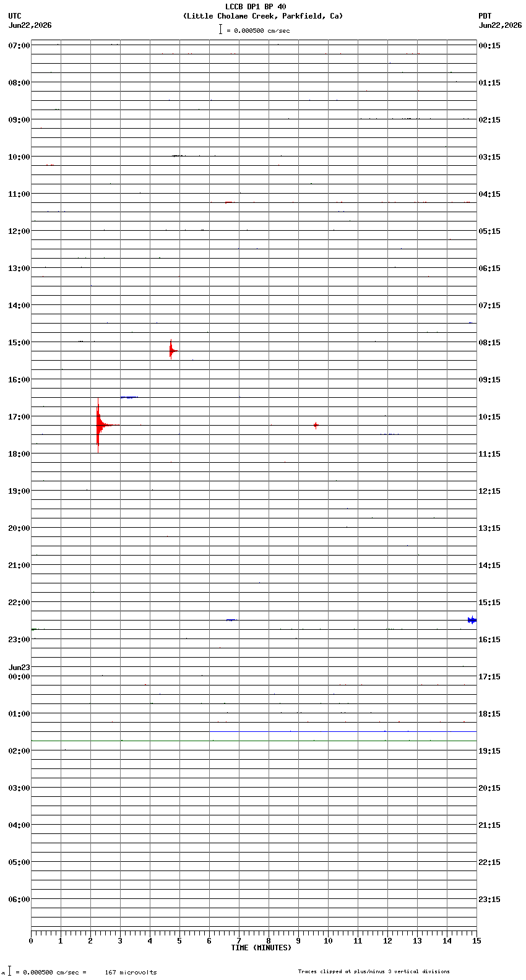Click the '00:00' UTC time label
This screenshot has height=980, width=526.
pos(19,677)
